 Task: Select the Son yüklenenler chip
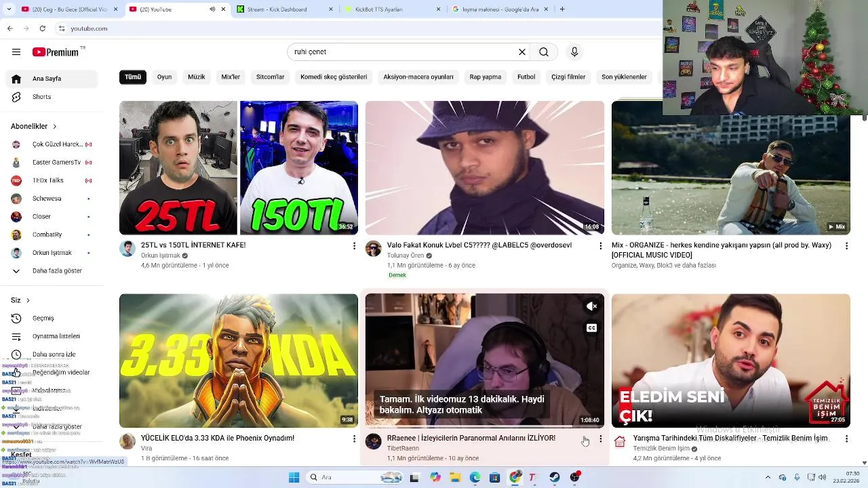(x=624, y=77)
